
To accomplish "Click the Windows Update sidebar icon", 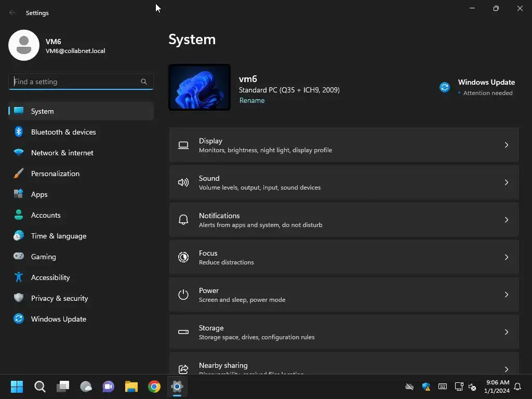I will [x=19, y=318].
